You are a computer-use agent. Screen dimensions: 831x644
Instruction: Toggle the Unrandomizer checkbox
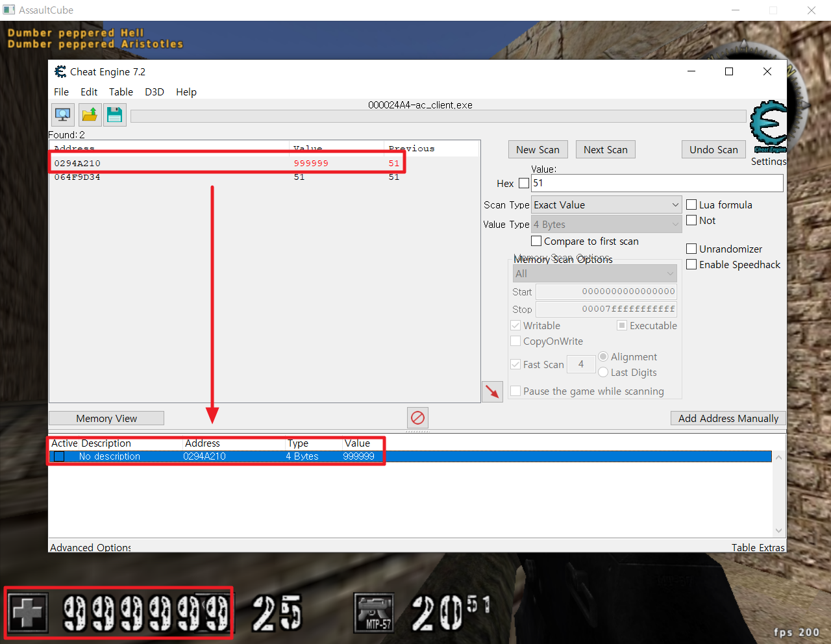691,249
